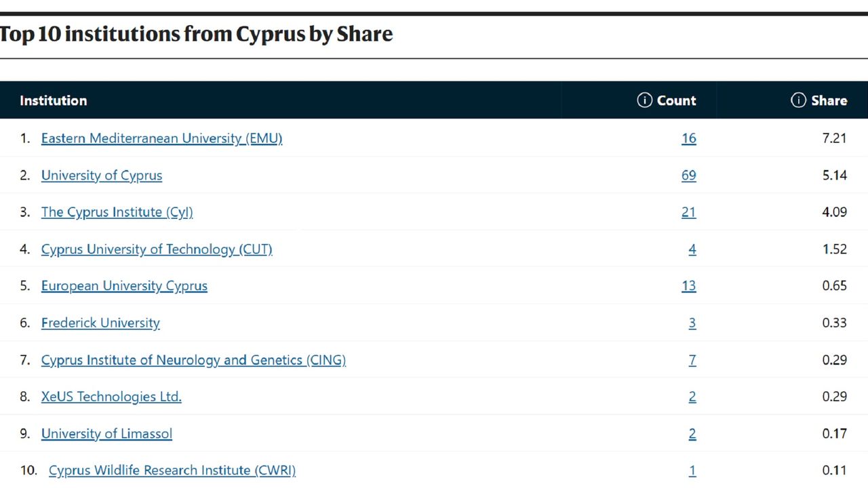Open Cyprus Institute of Neurology and Genetics link

193,360
